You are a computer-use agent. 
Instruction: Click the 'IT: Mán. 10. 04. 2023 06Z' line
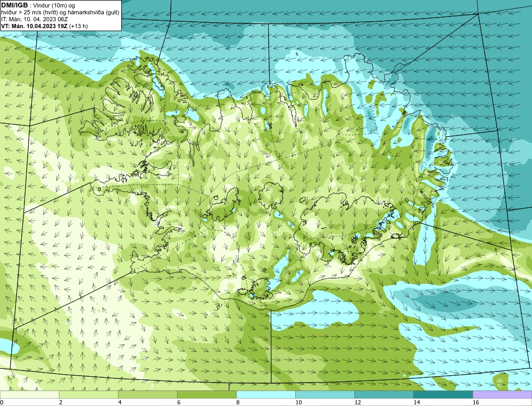point(34,19)
